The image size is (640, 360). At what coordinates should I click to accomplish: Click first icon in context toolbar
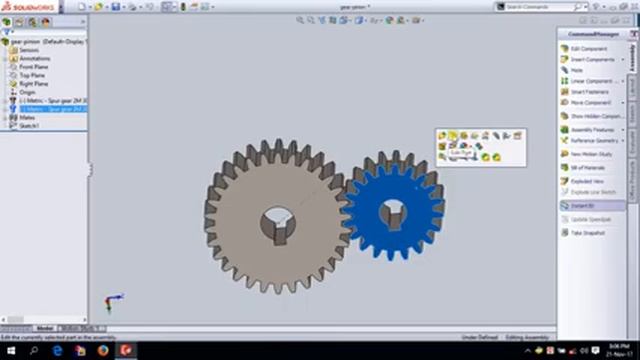click(442, 136)
